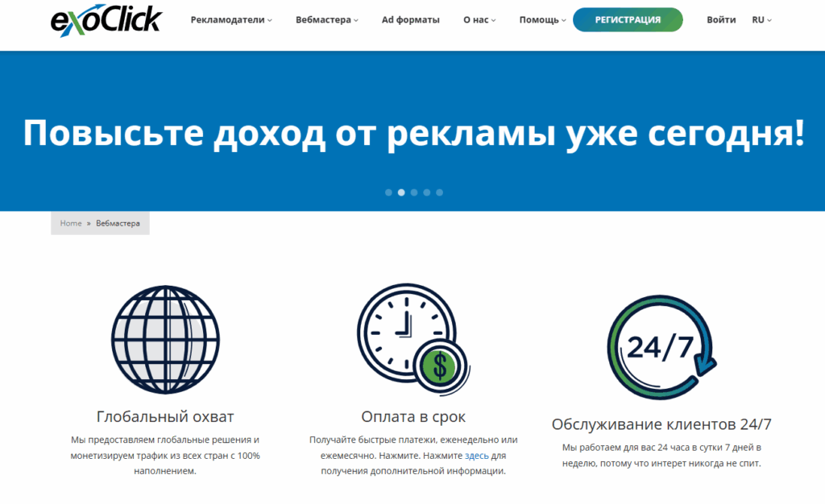
Task: Select the globe icon above Глобальный охват
Action: 165,339
